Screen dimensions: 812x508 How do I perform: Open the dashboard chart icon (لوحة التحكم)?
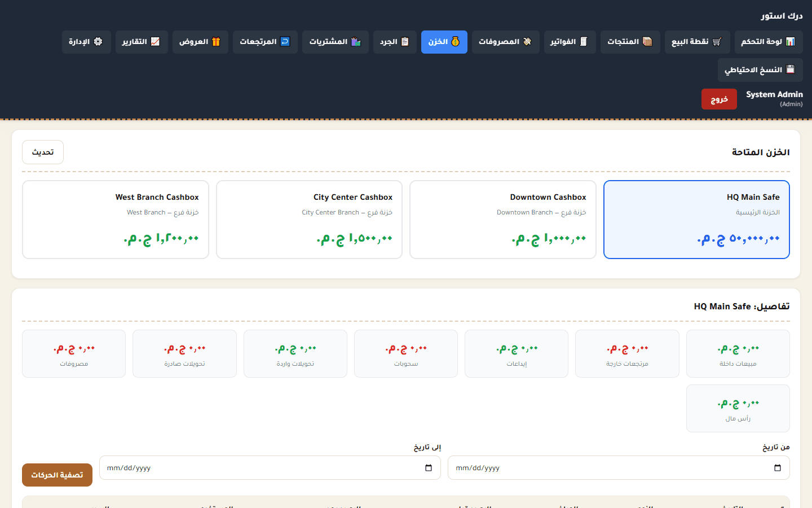tap(790, 42)
